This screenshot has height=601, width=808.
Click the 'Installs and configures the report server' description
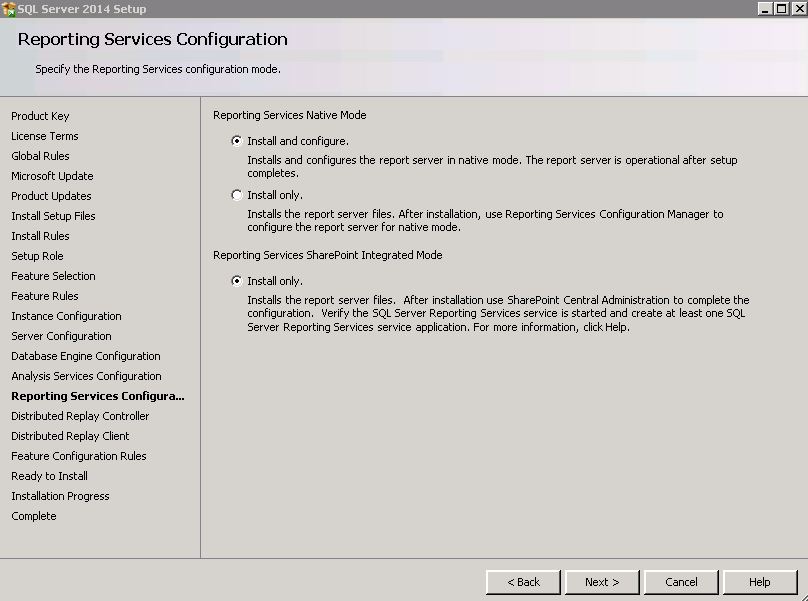(492, 166)
